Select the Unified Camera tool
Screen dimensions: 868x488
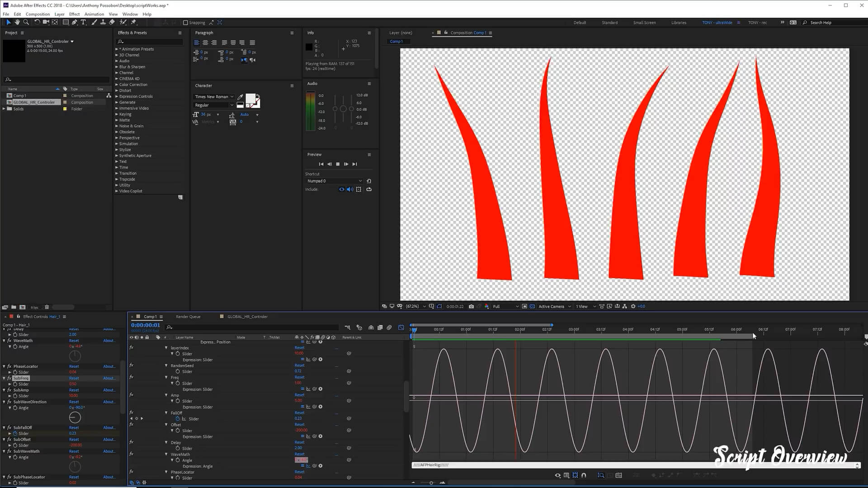coord(46,22)
